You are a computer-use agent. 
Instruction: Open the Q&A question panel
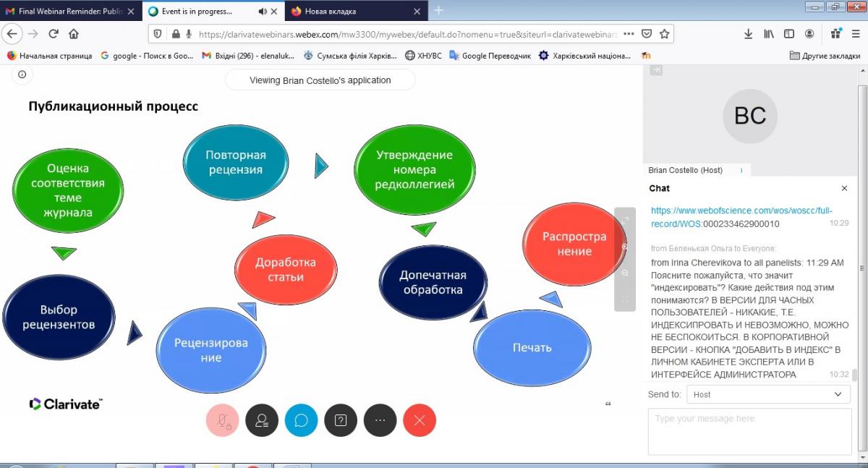(x=341, y=420)
